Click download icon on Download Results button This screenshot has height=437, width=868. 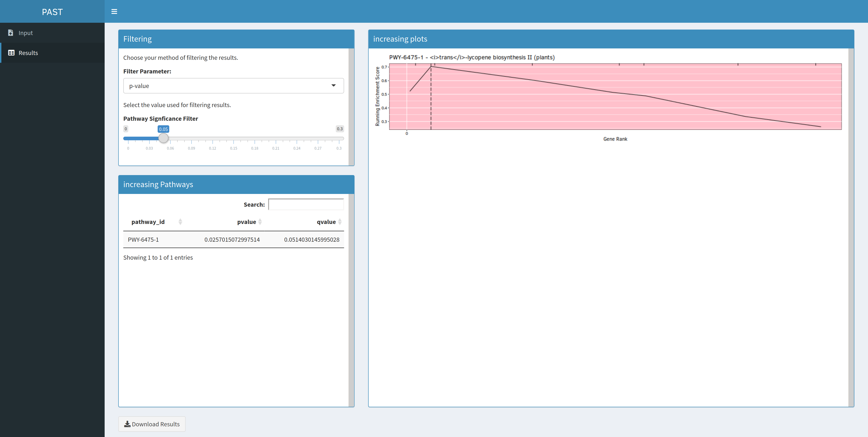tap(127, 424)
